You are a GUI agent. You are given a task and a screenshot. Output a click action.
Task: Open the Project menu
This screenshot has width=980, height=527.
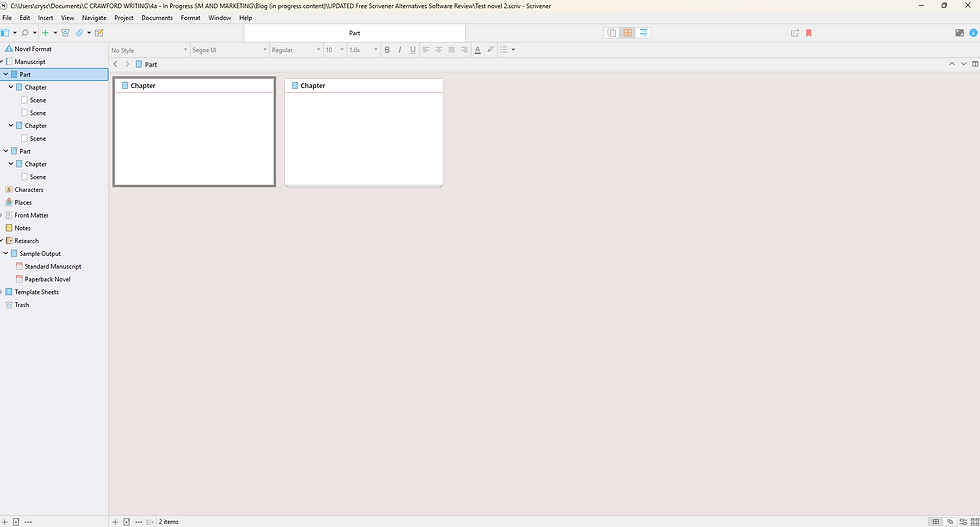124,18
